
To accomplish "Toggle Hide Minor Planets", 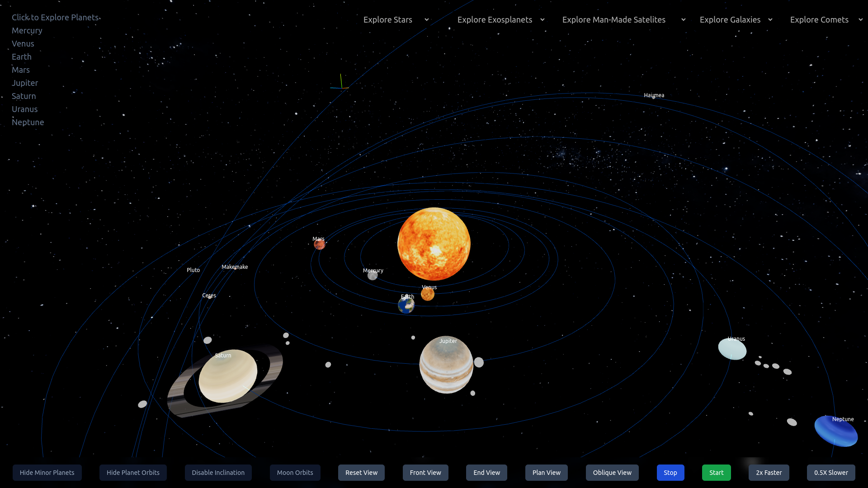I will pos(47,473).
